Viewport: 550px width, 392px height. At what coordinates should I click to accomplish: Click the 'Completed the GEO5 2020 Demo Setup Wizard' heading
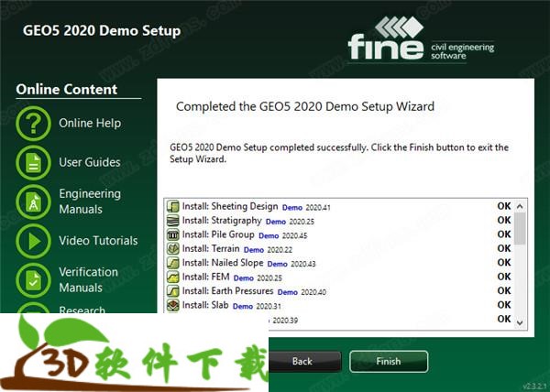(x=305, y=106)
